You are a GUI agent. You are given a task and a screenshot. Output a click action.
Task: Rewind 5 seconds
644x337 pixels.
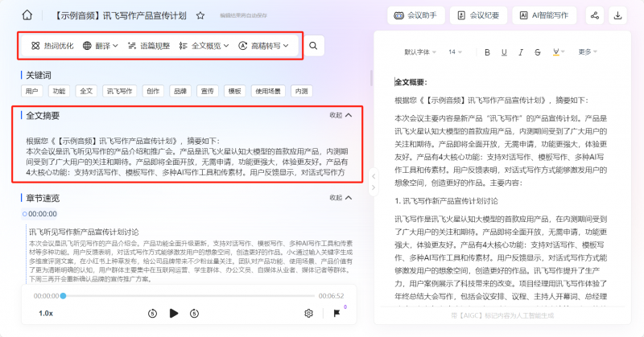(152, 314)
